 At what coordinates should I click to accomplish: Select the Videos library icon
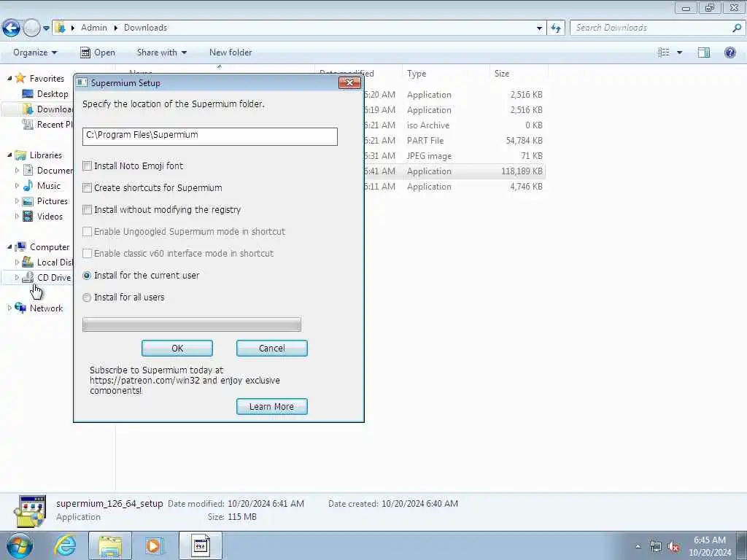(28, 216)
